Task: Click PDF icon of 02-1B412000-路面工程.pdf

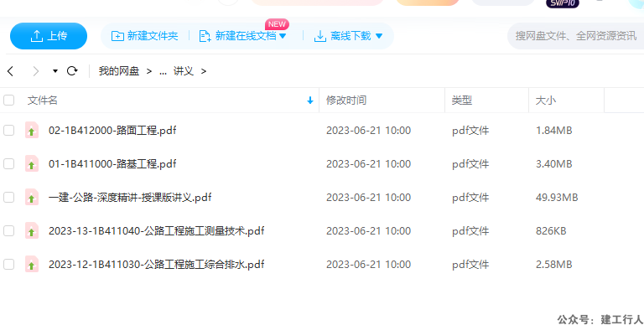Action: click(32, 130)
